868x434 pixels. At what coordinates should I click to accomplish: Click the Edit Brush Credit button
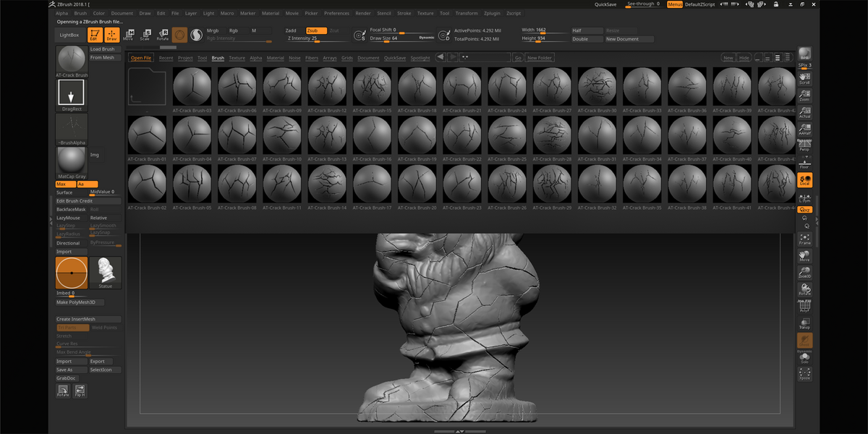88,200
